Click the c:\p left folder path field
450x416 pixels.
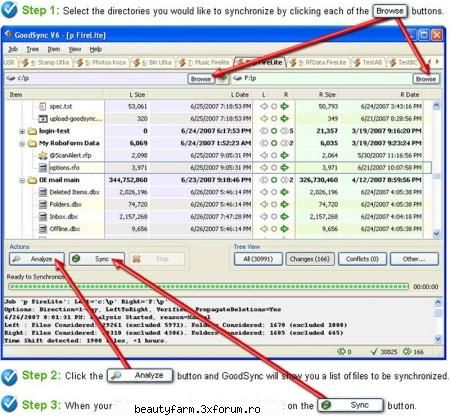(96, 78)
